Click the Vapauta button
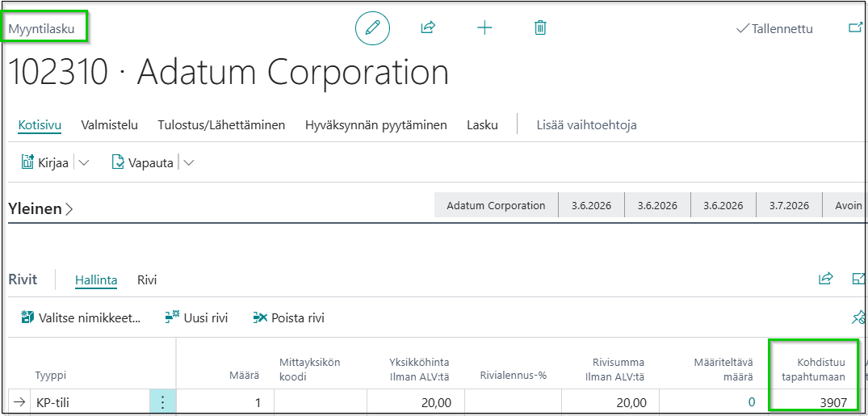This screenshot has height=416, width=868. click(142, 163)
